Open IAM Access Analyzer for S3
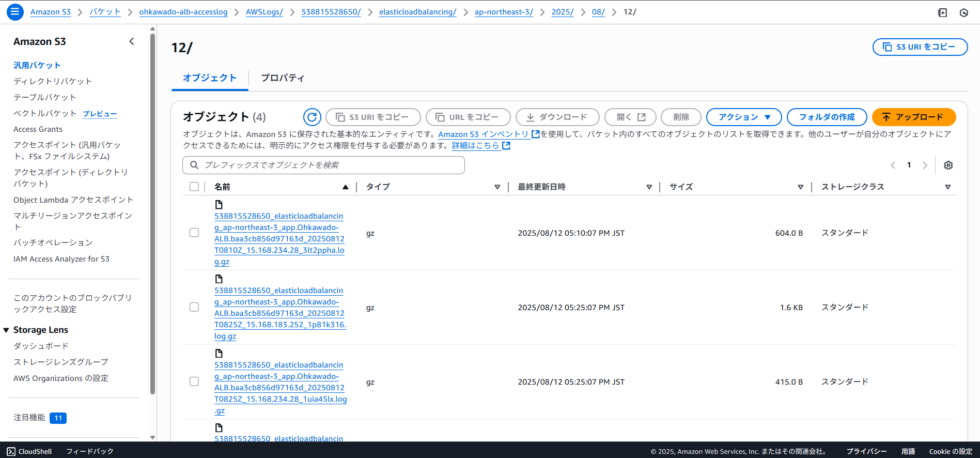Image resolution: width=980 pixels, height=458 pixels. pyautogui.click(x=61, y=259)
